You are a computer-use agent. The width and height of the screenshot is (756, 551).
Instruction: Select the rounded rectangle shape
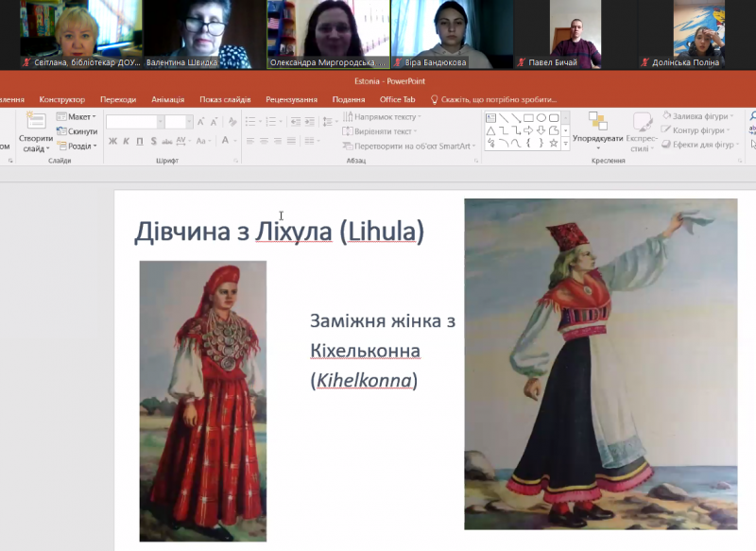pos(554,117)
